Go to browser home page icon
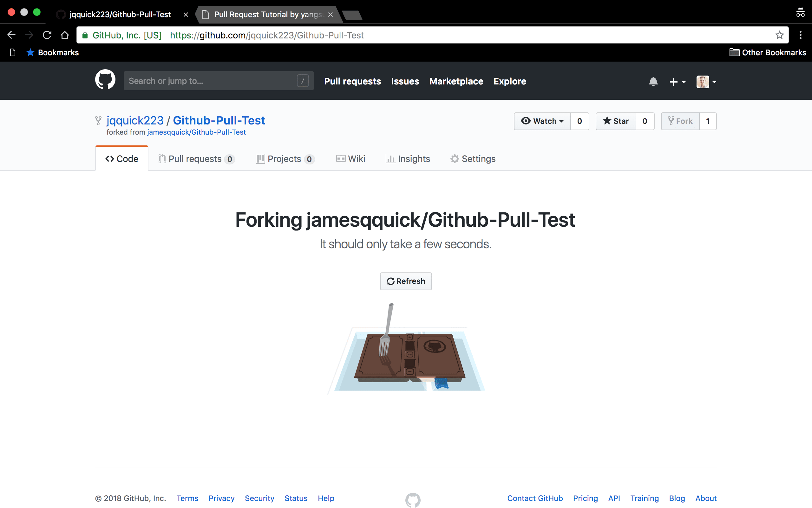This screenshot has width=812, height=508. (x=65, y=35)
